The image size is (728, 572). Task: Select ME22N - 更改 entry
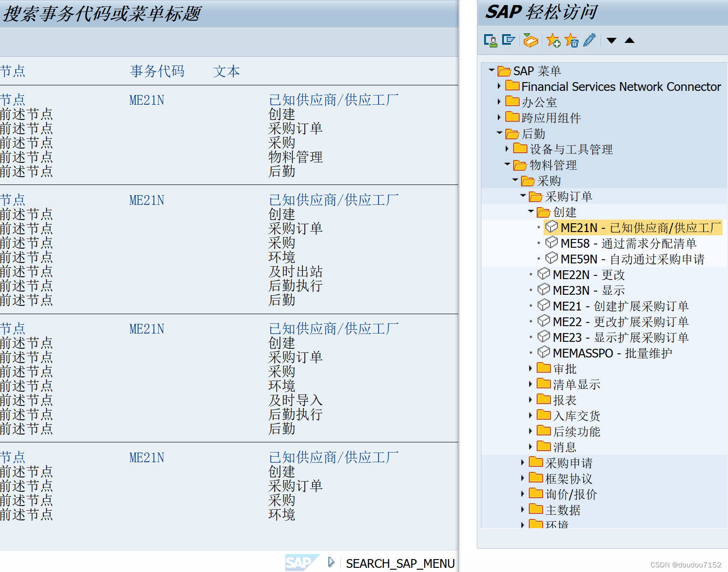pyautogui.click(x=589, y=274)
